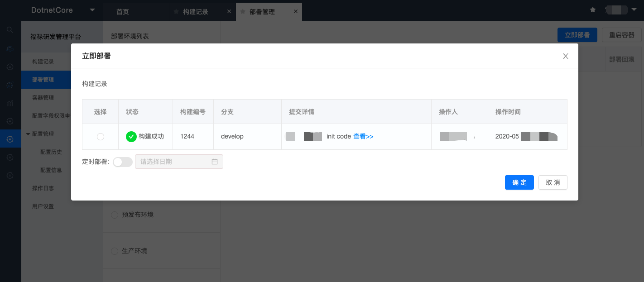Open 容器管理 in side menu
Screen dimensions: 644x282
point(43,98)
